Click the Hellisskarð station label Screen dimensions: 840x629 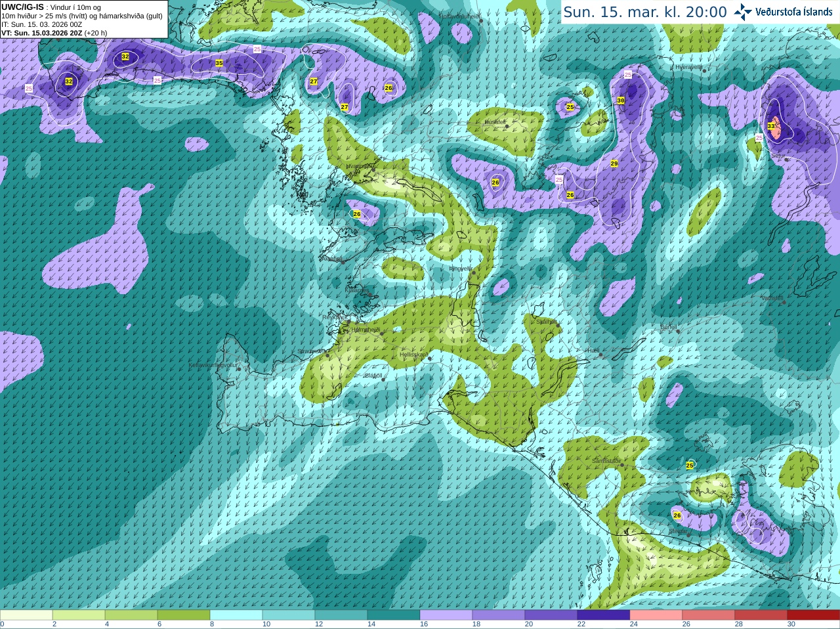click(x=413, y=355)
